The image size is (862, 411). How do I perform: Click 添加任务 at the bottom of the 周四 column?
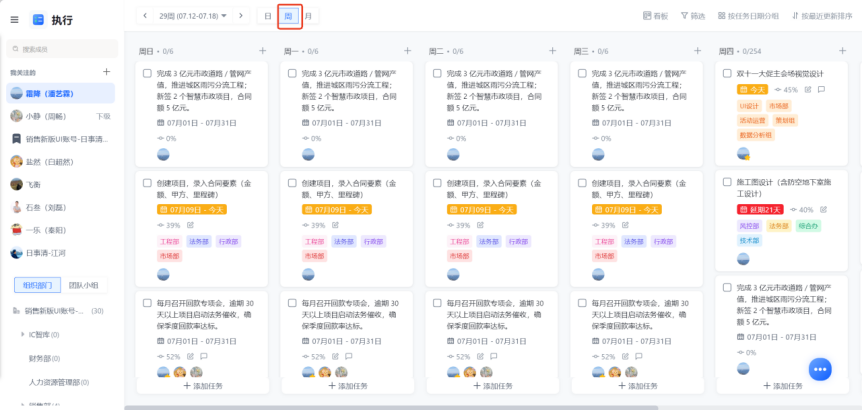pos(783,386)
